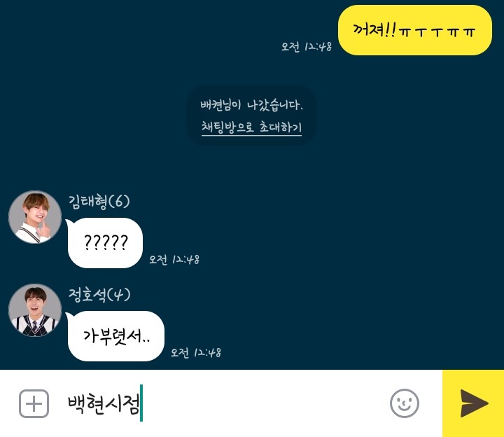
Task: Tap timestamp beside the yellow bubble
Action: tap(307, 47)
